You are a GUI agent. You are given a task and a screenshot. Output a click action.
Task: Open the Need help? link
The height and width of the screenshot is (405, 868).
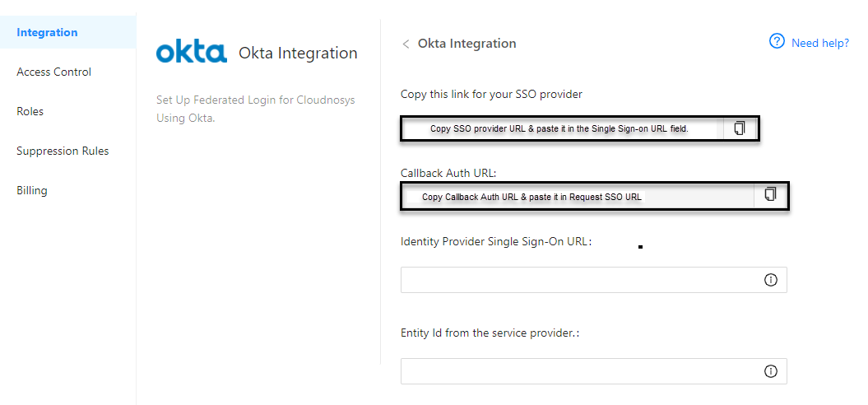pyautogui.click(x=820, y=43)
